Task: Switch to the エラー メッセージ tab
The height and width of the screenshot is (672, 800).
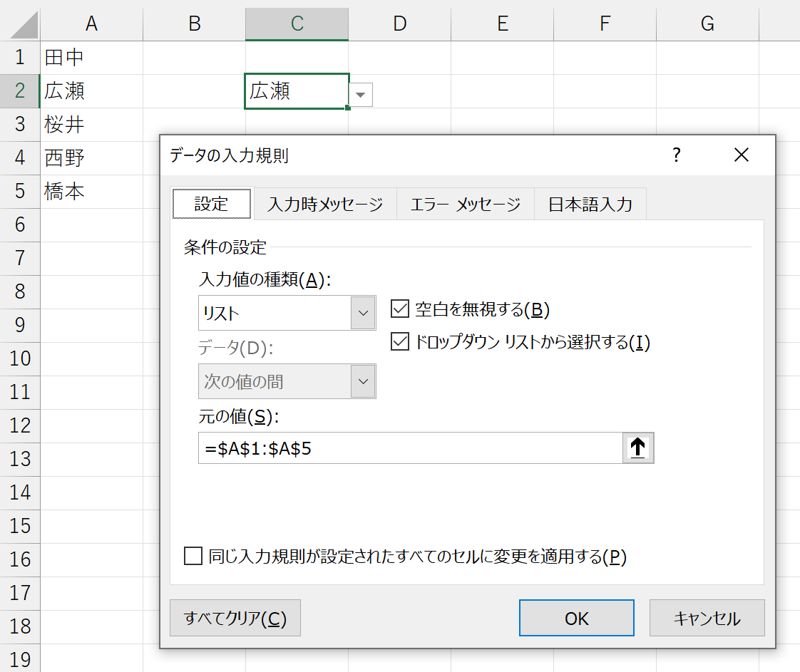Action: pyautogui.click(x=466, y=205)
